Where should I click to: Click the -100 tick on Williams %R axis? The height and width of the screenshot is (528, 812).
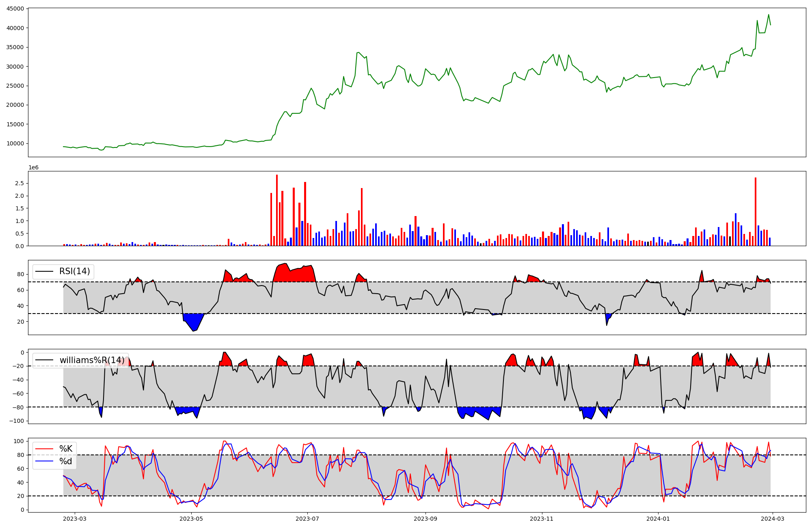point(17,421)
